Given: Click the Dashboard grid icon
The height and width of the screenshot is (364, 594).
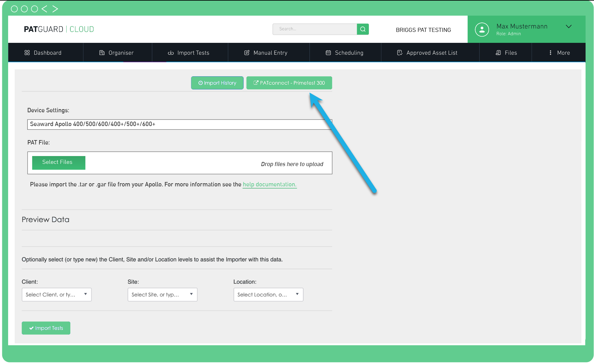Looking at the screenshot, I should click(x=27, y=53).
